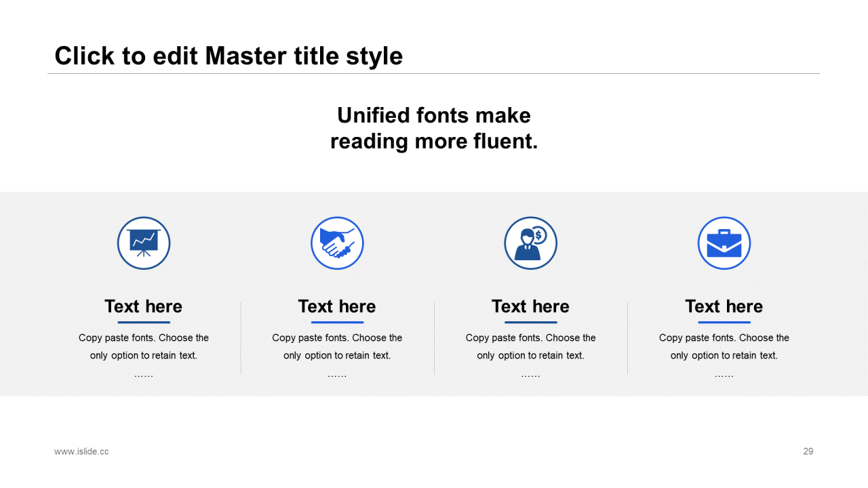Select description paragraph under handshake icon column
The width and height of the screenshot is (868, 488).
tap(337, 347)
